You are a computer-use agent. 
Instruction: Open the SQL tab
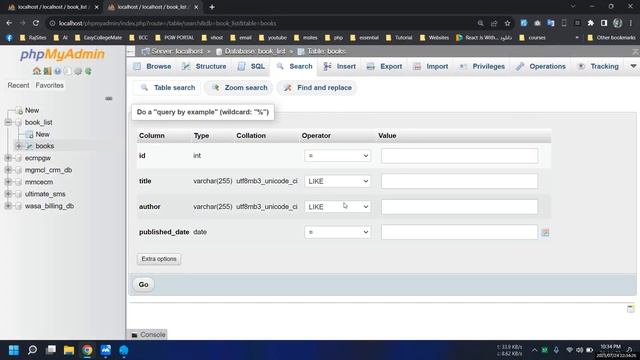[251, 67]
